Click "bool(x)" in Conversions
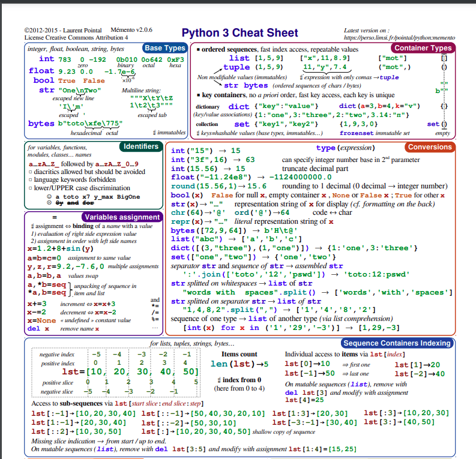Image resolution: width=476 pixels, height=459 pixels. 187,195
